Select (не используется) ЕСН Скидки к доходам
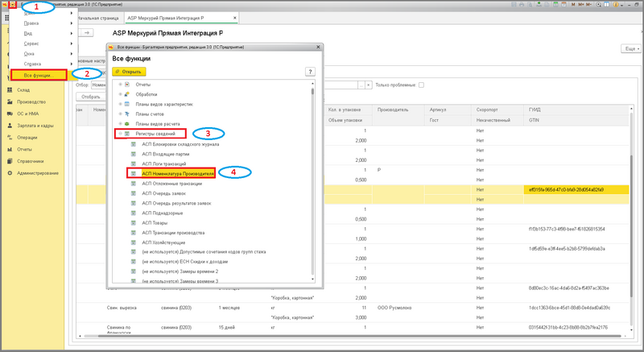The height and width of the screenshot is (352, 644). pyautogui.click(x=185, y=262)
